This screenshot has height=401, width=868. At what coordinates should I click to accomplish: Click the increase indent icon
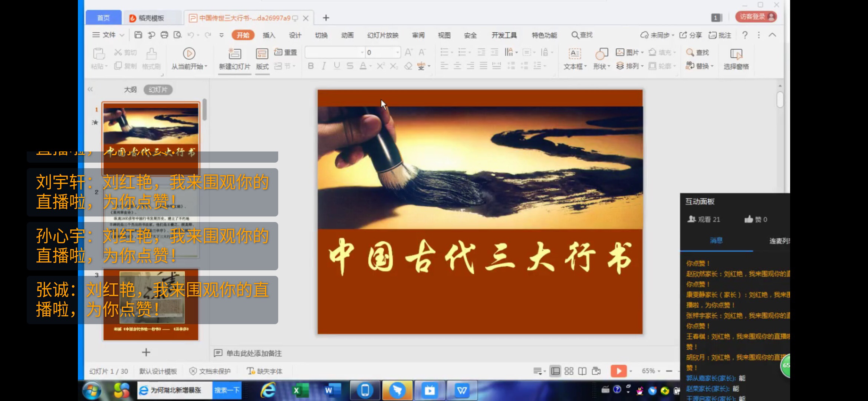click(x=494, y=52)
